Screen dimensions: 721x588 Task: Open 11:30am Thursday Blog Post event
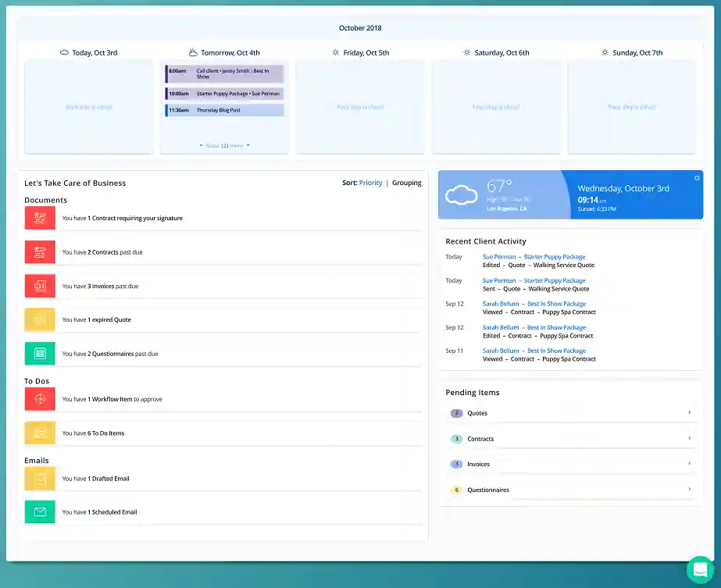[224, 110]
